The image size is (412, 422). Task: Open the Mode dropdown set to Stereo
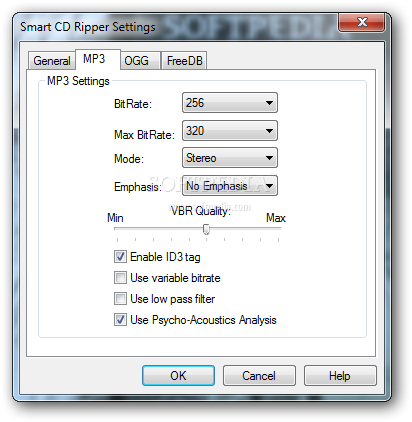[230, 158]
